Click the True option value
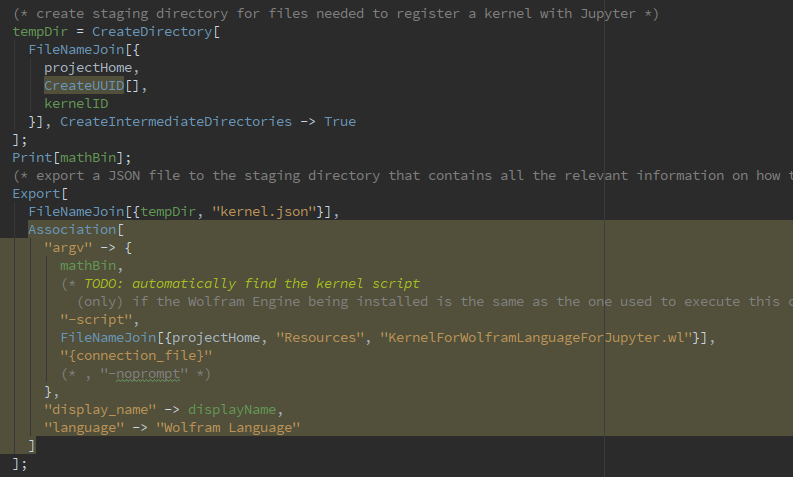793x477 pixels. click(339, 121)
